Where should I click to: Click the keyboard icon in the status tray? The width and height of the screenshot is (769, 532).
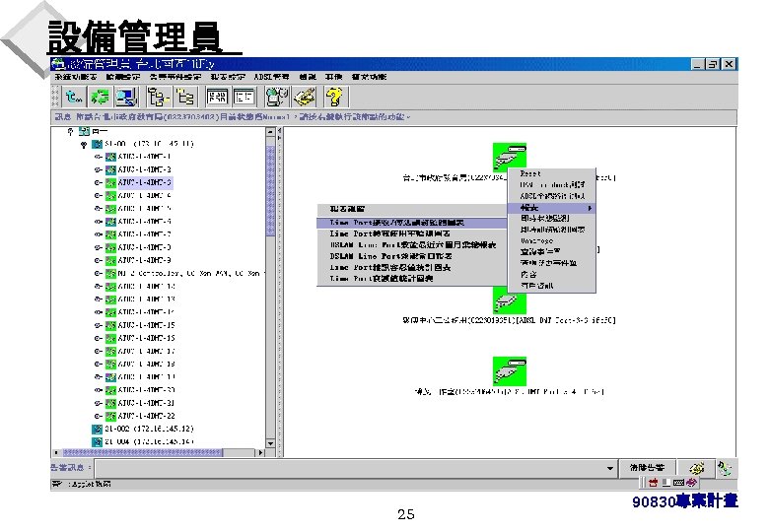click(678, 483)
